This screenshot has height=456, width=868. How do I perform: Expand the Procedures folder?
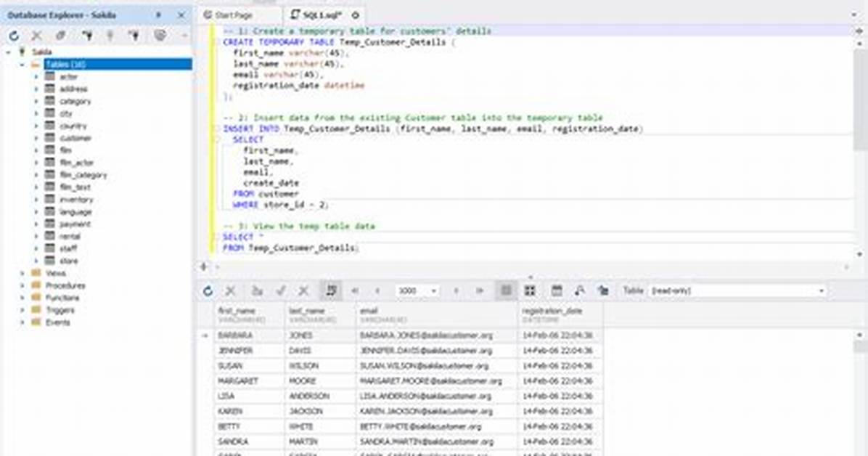pyautogui.click(x=22, y=285)
